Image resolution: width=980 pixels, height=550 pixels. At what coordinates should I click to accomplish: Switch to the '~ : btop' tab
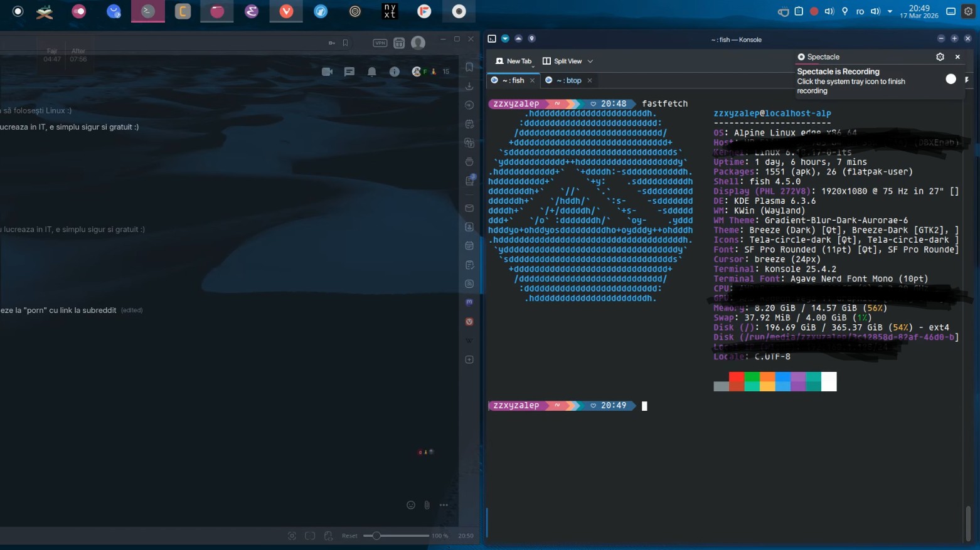pyautogui.click(x=568, y=80)
